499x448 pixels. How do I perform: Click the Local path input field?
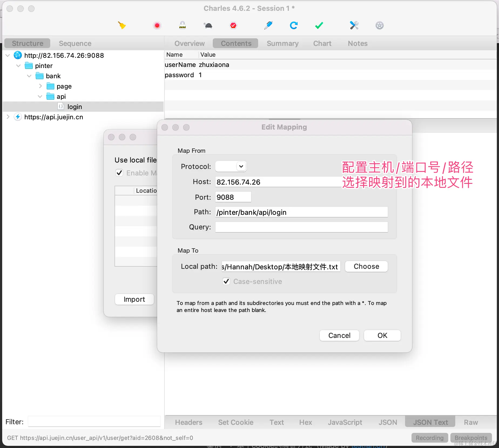[x=281, y=267]
